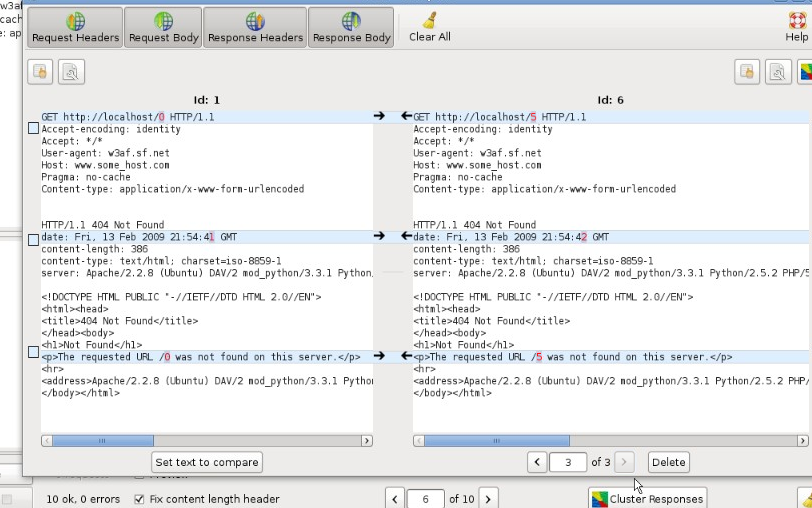Click the small checkbox at bottom left corner
The width and height of the screenshot is (812, 508).
coord(7,499)
